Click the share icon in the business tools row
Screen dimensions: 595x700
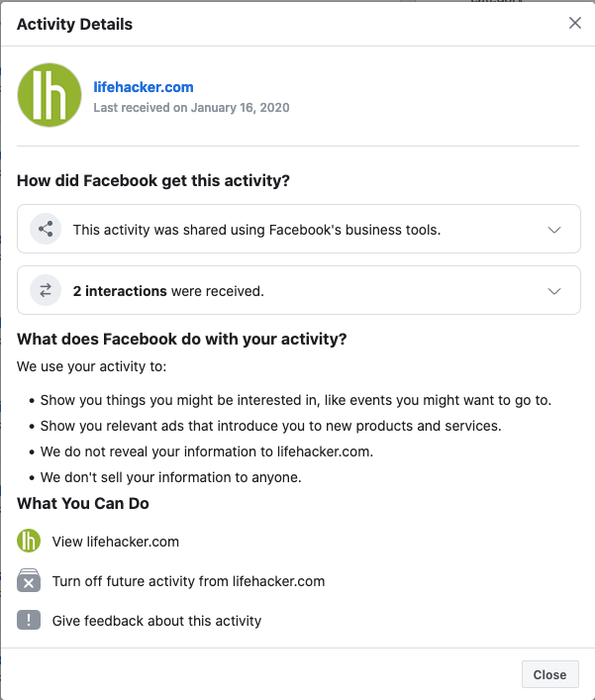pyautogui.click(x=46, y=230)
